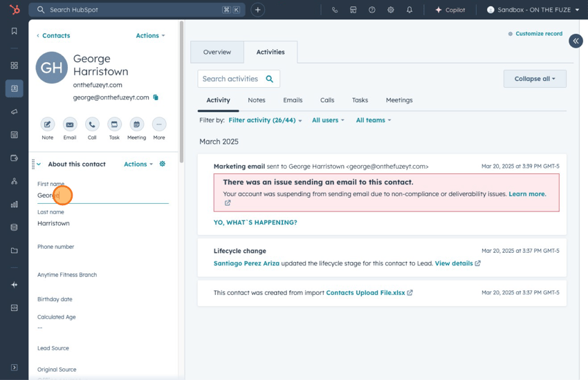Open the Sandbox - ON THE FUZE account menu

click(533, 10)
